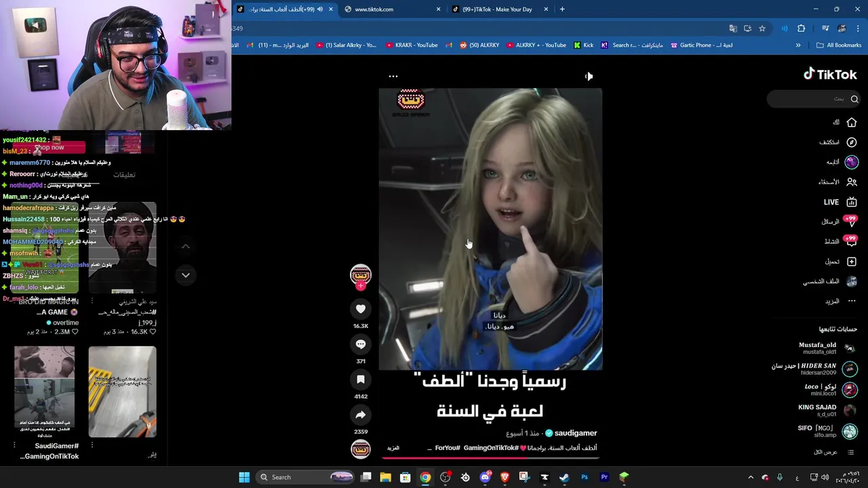Open the spinning sound disc icon
Screen dimensions: 868x488
[361, 449]
